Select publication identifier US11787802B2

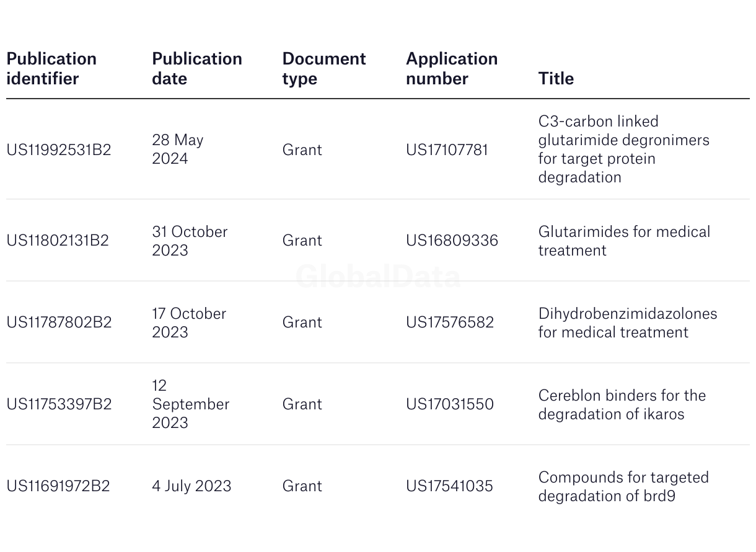point(59,322)
